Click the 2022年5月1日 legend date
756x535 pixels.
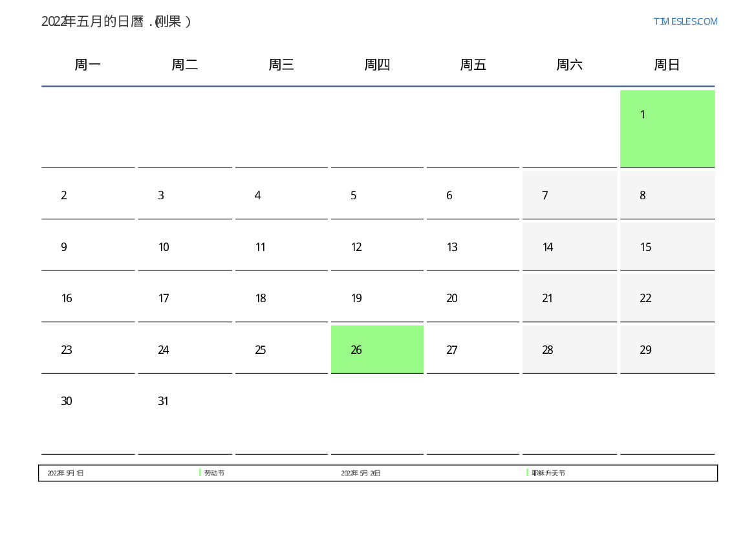[65, 474]
